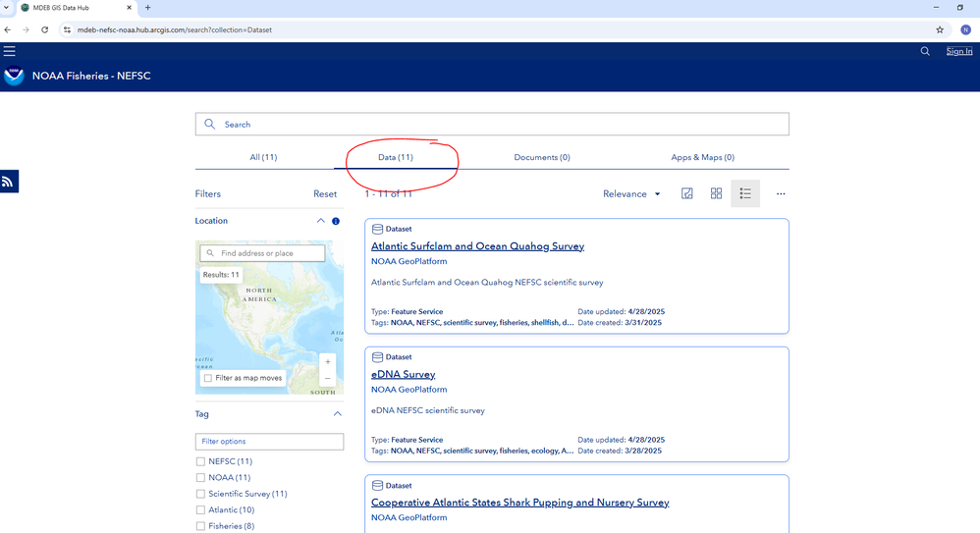Select the Documents (0) tab
980x533 pixels.
coord(542,157)
